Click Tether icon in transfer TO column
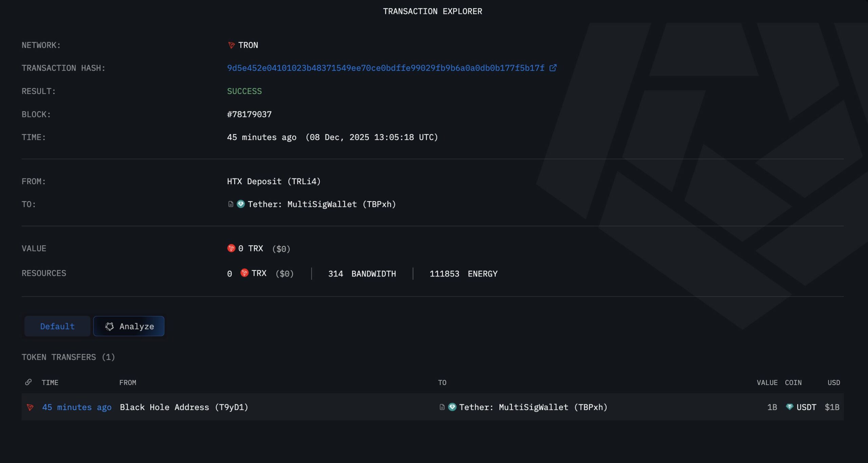Viewport: 868px width, 463px height. click(452, 407)
